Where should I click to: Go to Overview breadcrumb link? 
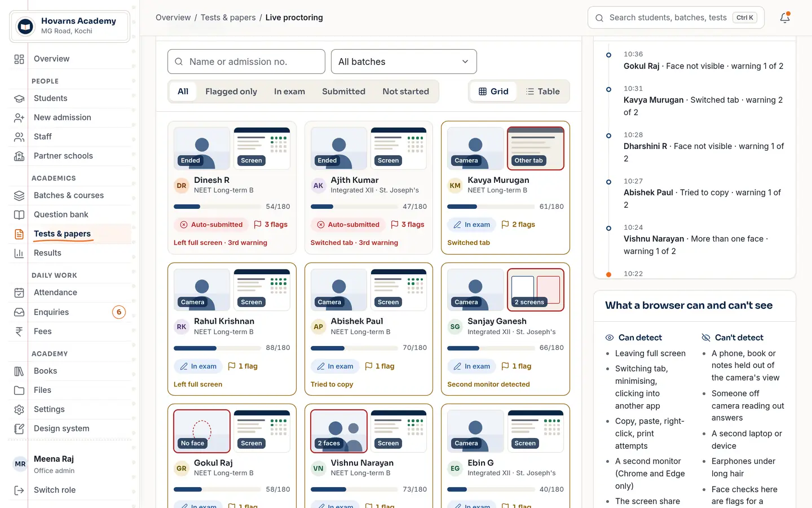click(x=173, y=17)
